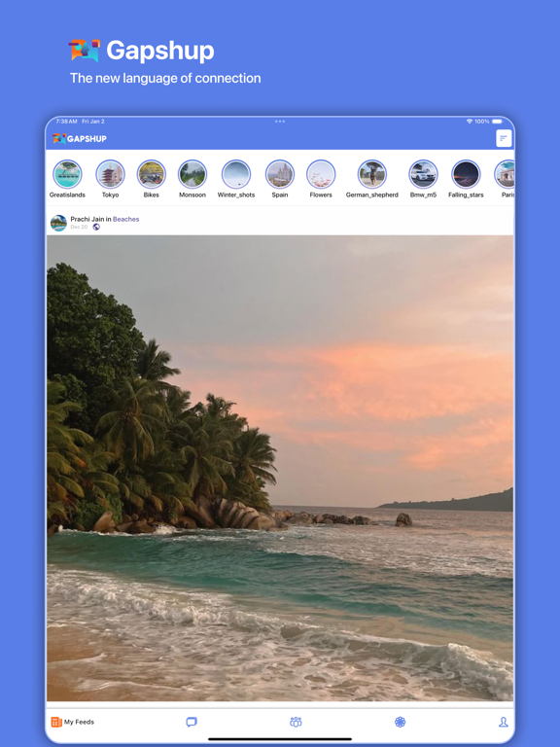Open the Tokyo story circle
Screen dimensions: 560x747
click(x=110, y=174)
